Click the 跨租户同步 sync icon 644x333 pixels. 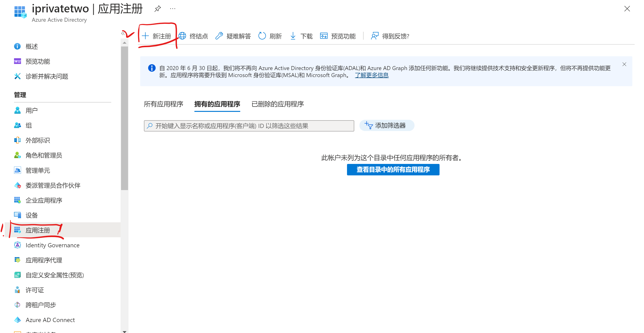coord(18,305)
